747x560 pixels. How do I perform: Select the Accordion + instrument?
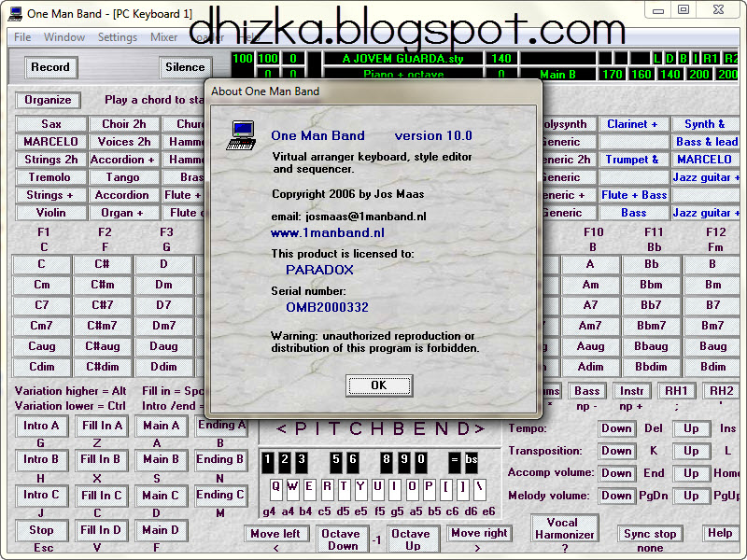tap(123, 160)
